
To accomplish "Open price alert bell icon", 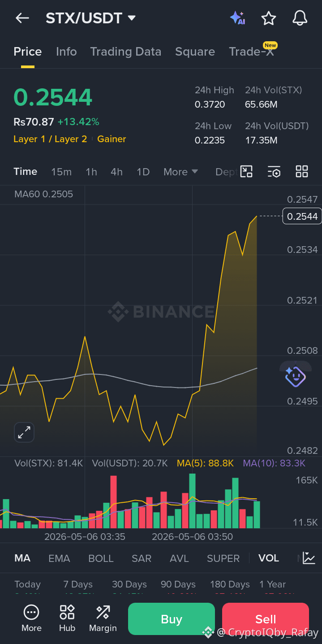I will 300,18.
